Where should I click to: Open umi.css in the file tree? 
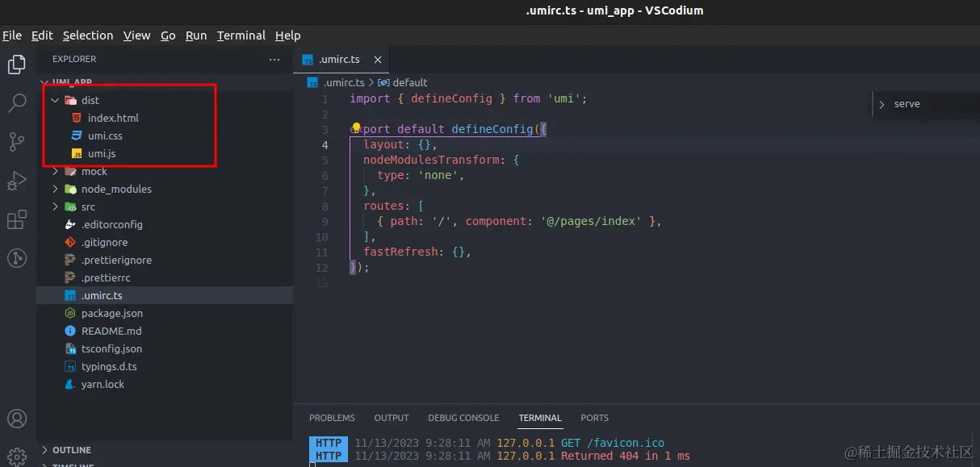tap(165, 136)
